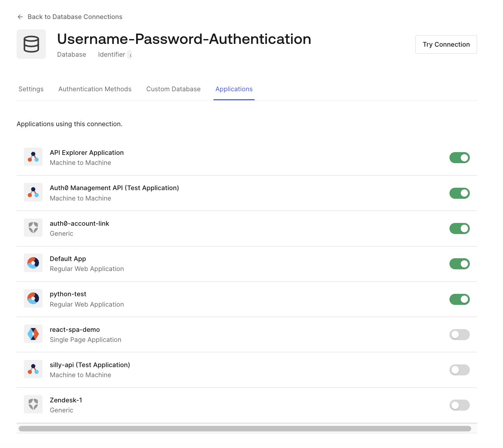Click 'Generic' under Zendesk-1
Viewport: 503px width, 448px height.
pos(61,410)
